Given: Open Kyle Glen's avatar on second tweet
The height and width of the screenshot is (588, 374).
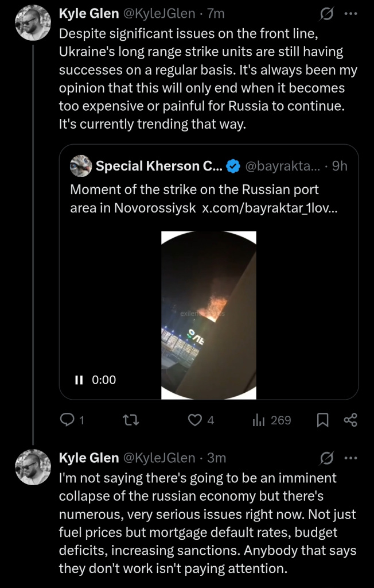Looking at the screenshot, I should pyautogui.click(x=33, y=467).
